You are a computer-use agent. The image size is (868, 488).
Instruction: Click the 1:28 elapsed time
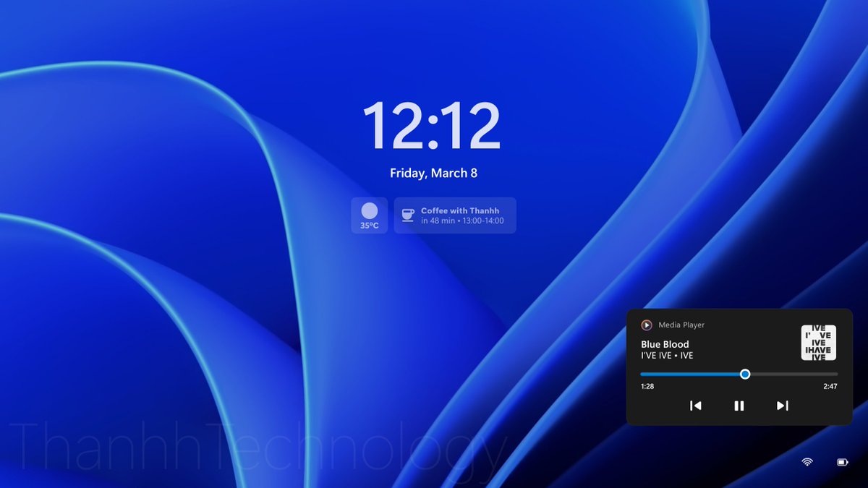[647, 387]
